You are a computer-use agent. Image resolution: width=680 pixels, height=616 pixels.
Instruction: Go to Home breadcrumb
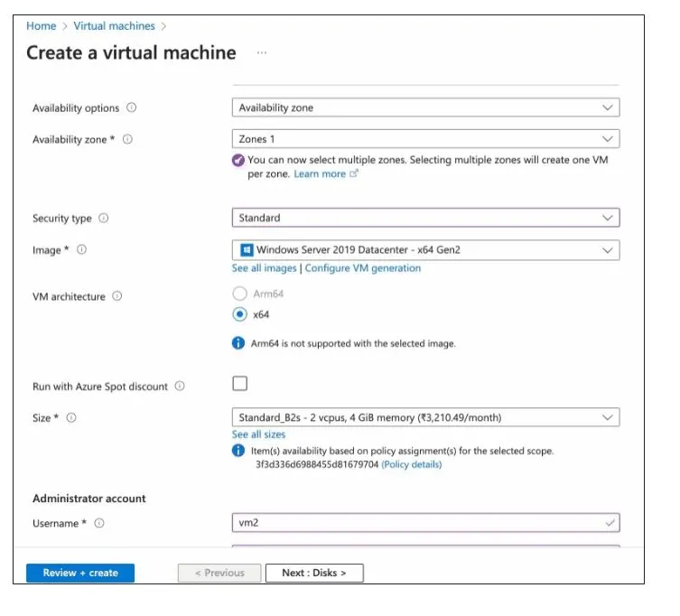pyautogui.click(x=42, y=26)
